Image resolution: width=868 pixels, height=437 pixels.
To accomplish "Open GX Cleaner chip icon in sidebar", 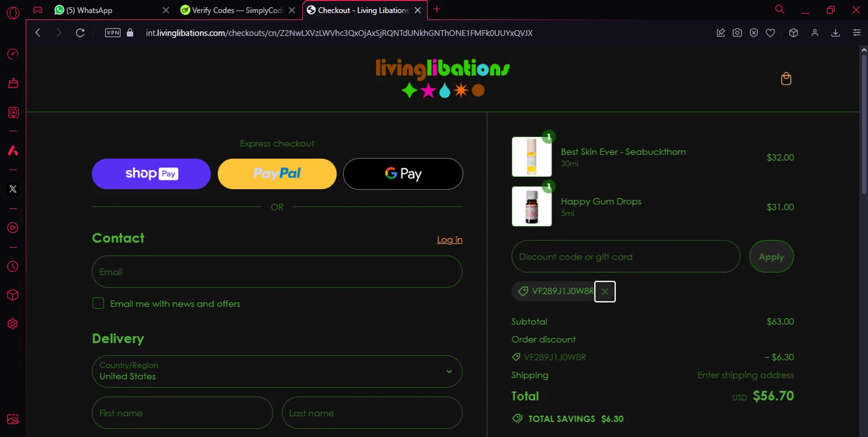I will click(x=13, y=112).
